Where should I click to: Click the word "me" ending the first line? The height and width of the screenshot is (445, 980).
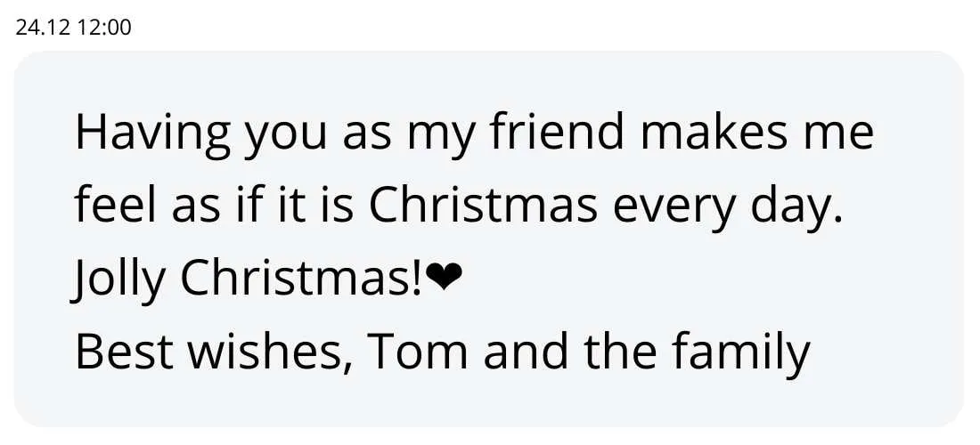coord(843,135)
